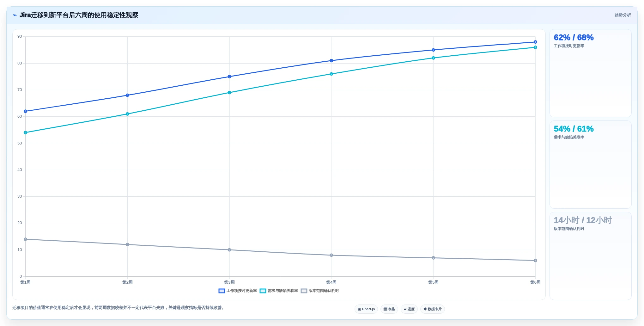
Task: Click the gray data point at 第3周
Action: click(x=229, y=250)
